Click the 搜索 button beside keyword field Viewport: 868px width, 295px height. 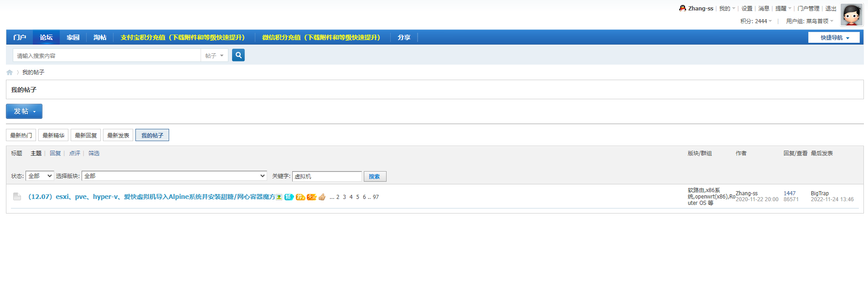point(375,176)
